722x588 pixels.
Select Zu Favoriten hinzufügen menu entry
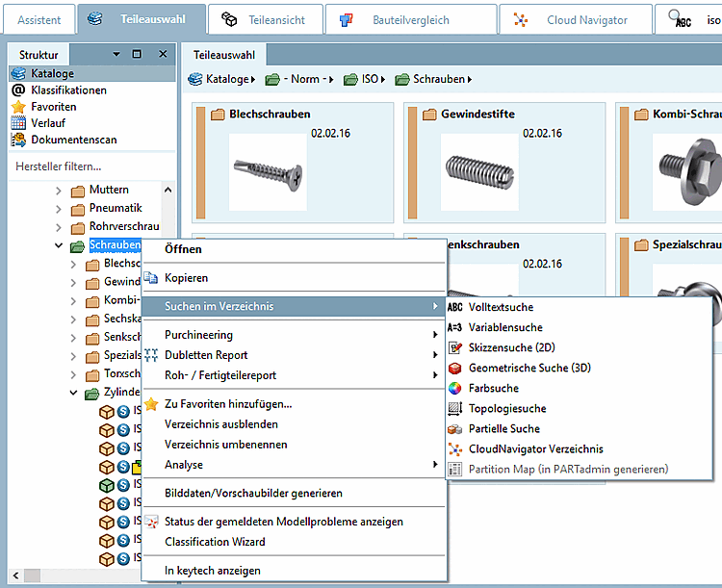point(228,404)
